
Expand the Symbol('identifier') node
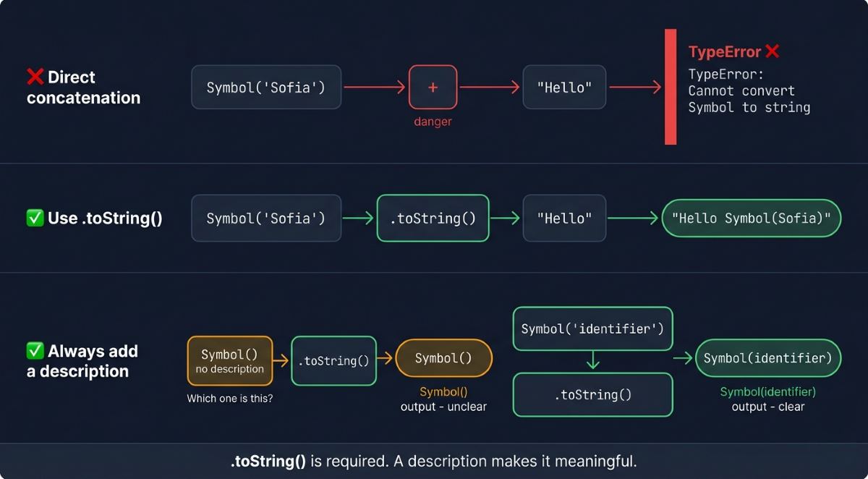click(x=592, y=328)
